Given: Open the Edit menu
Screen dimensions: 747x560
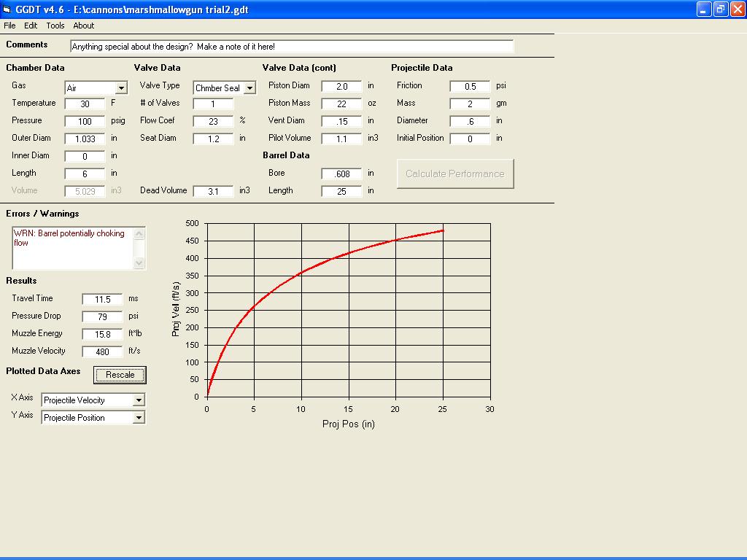Looking at the screenshot, I should [x=31, y=26].
